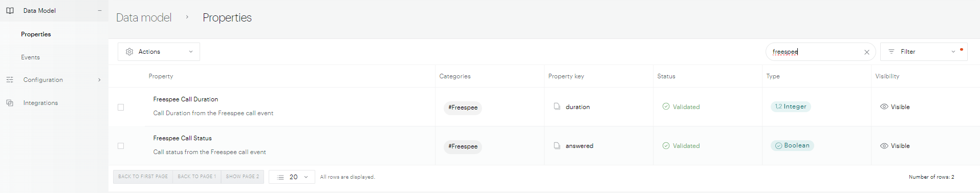Screen dimensions: 980x193
Task: Click the Integrations icon in sidebar
Action: [10, 103]
